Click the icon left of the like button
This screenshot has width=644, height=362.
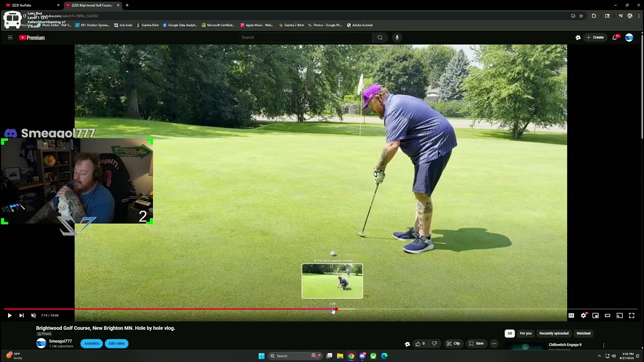tap(408, 344)
